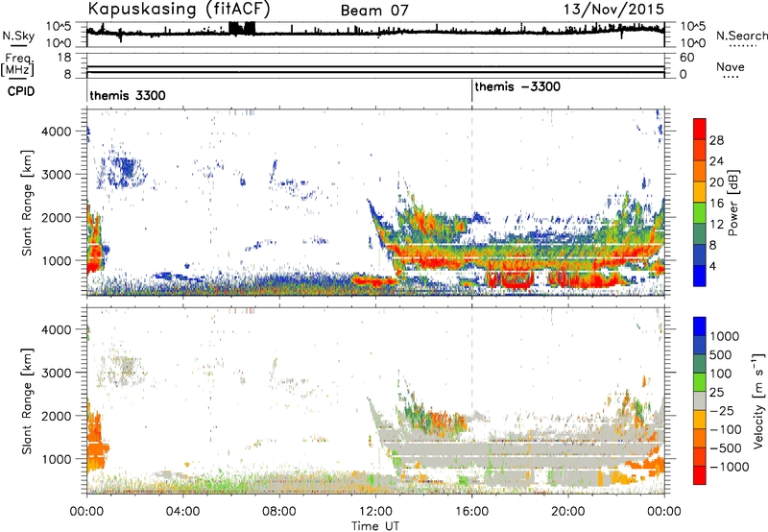Click the '04:00' time axis tick label
This screenshot has width=768, height=532.
[x=182, y=512]
